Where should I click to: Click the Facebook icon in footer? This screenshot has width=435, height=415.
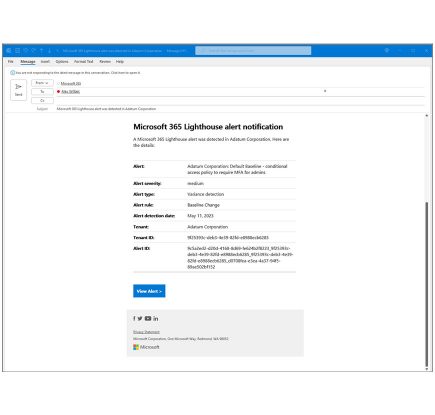[134, 318]
